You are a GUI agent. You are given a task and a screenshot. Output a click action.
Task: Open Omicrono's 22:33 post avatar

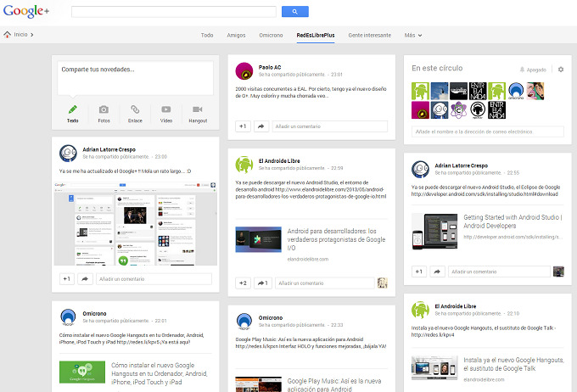244,322
